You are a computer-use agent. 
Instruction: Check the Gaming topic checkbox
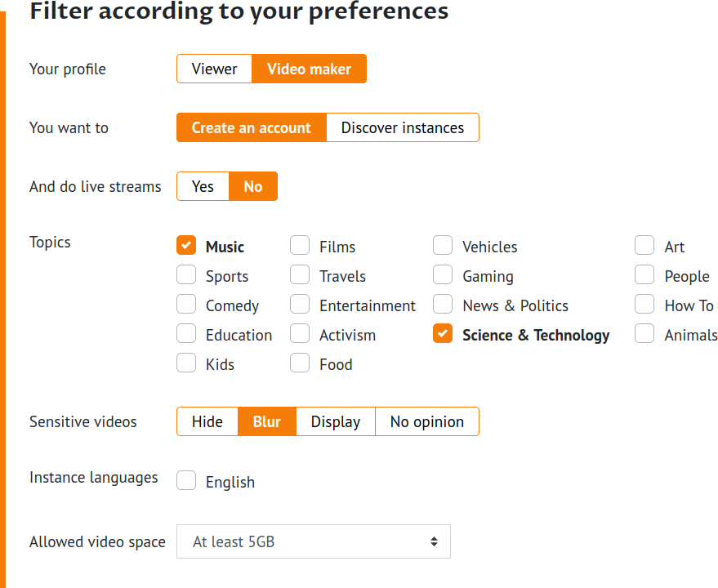[443, 275]
